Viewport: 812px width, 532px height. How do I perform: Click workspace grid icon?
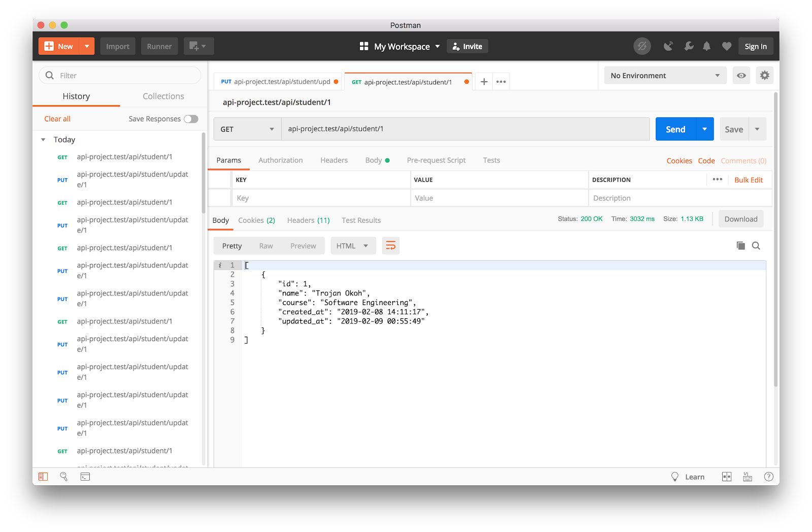[x=364, y=46]
